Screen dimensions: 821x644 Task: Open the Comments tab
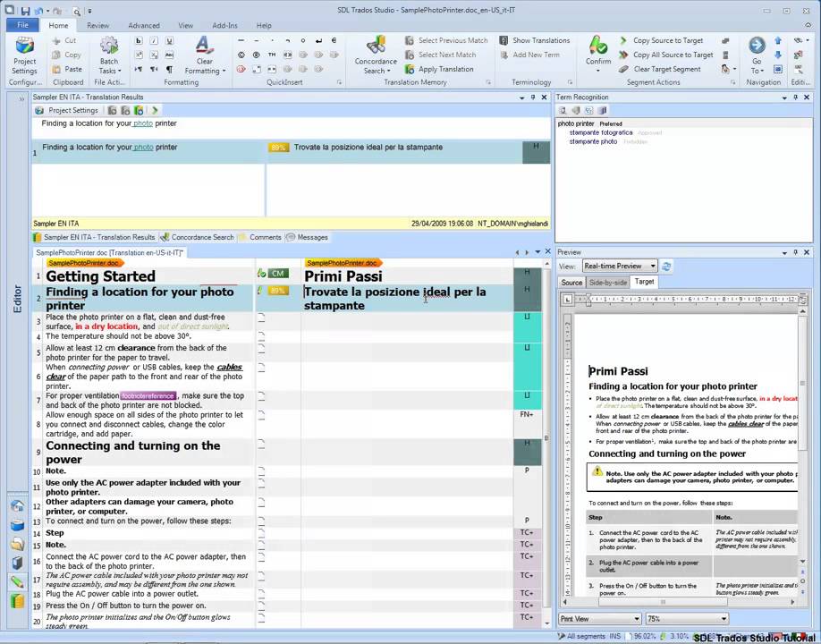[x=260, y=237]
